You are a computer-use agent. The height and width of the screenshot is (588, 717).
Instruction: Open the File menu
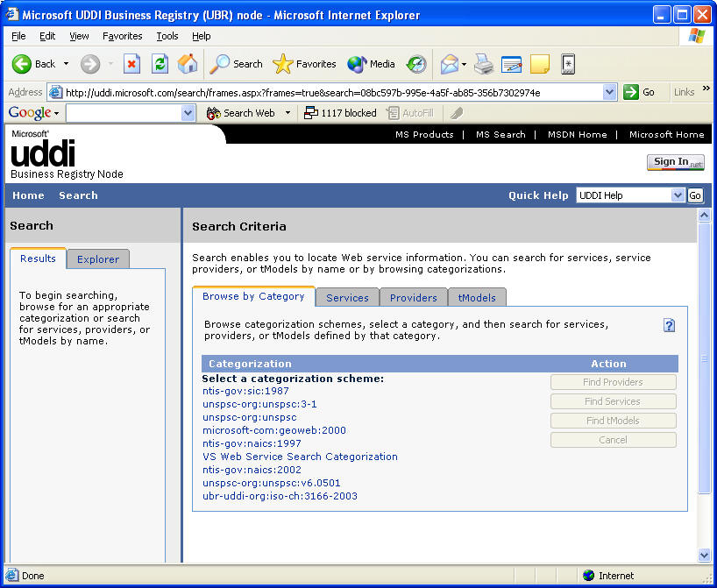(18, 36)
